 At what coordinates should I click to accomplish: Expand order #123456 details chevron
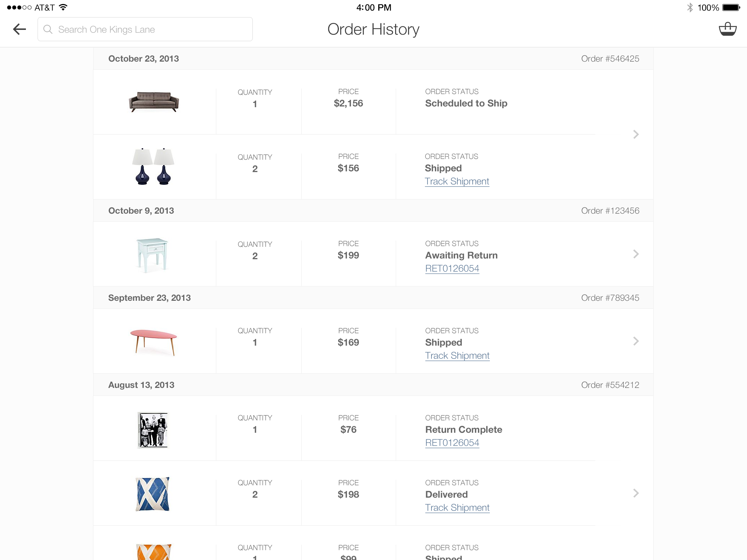coord(636,254)
